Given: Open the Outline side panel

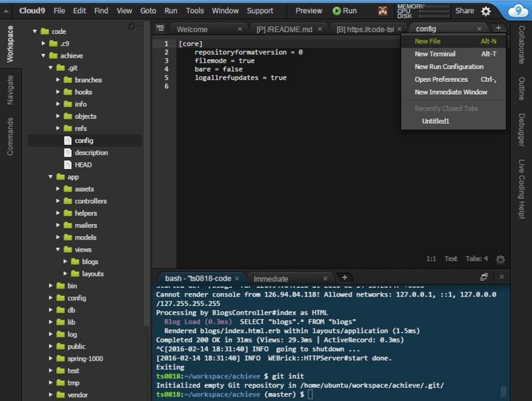Looking at the screenshot, I should coord(521,88).
